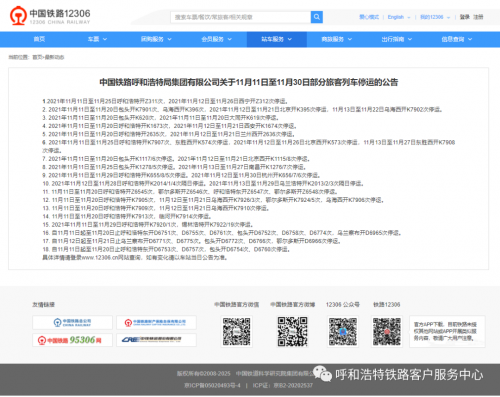Click the China Railway 12306 logo
Screen dimensions: 500x397
coord(50,16)
